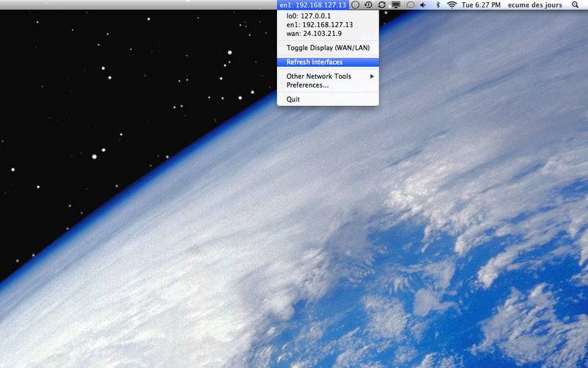Open the display monitor menu bar icon
The width and height of the screenshot is (588, 368).
tap(396, 5)
